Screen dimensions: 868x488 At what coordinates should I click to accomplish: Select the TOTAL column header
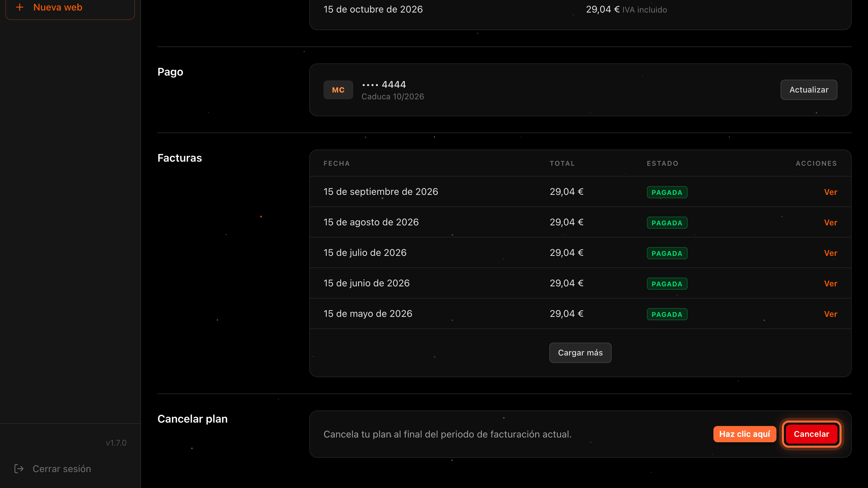pyautogui.click(x=562, y=163)
